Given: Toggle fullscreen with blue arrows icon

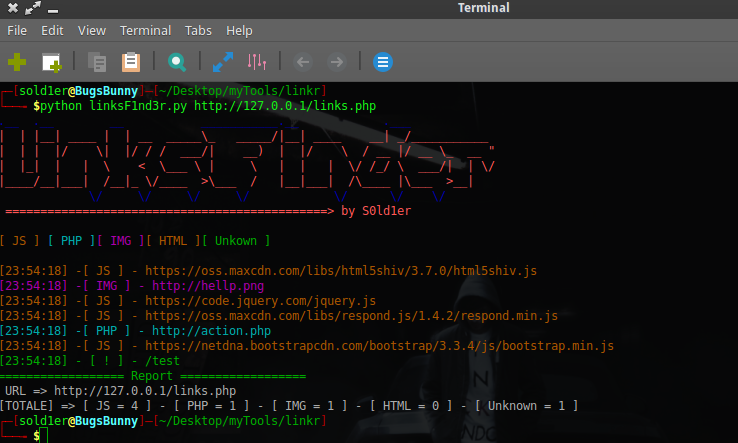Looking at the screenshot, I should [x=223, y=62].
